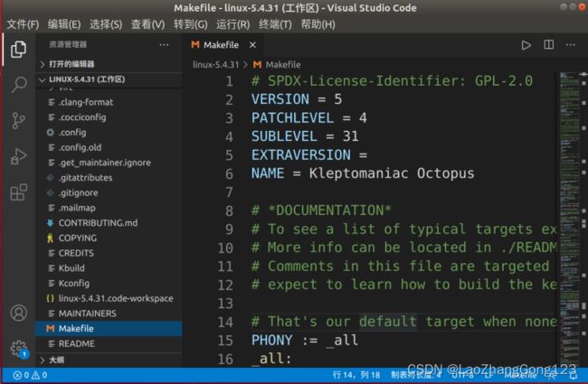This screenshot has width=588, height=384.
Task: Open the 终端(T) menu
Action: 275,24
